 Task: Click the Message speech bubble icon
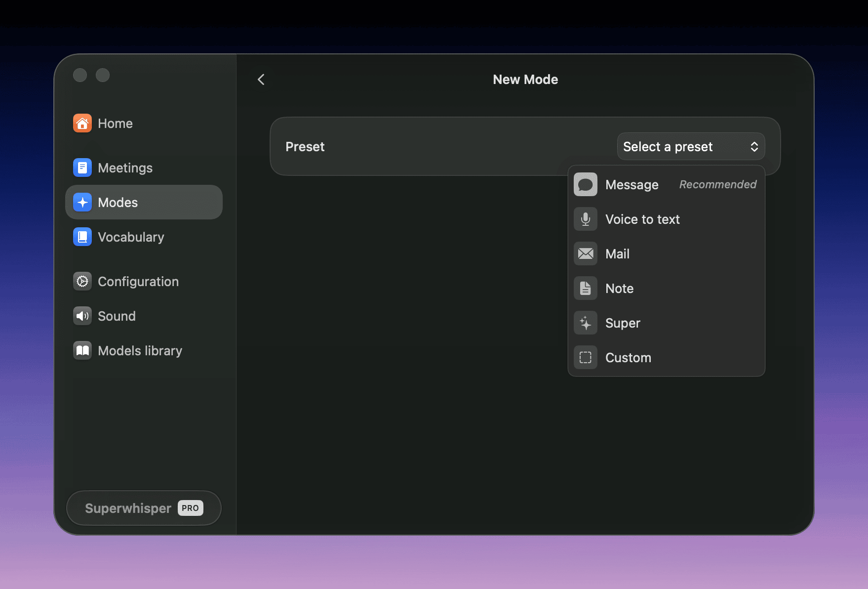[x=586, y=184]
